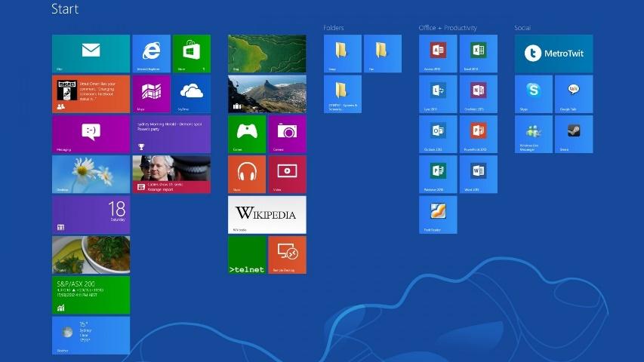Open the Photos tile showing food bowl
This screenshot has width=644, height=362.
91,255
